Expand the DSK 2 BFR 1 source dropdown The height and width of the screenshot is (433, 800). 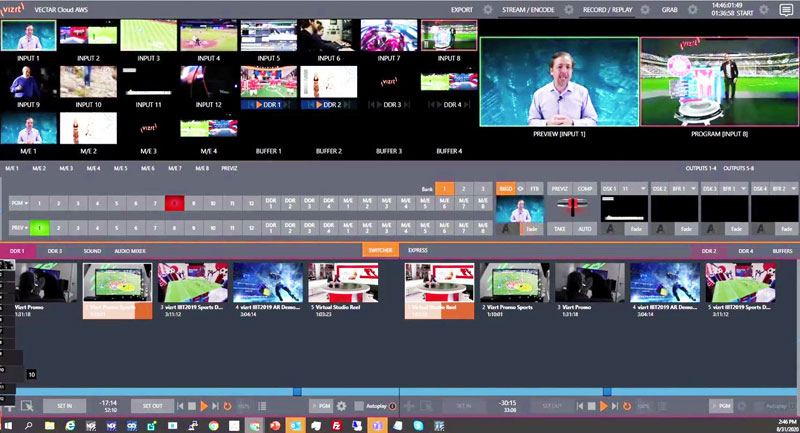(x=693, y=188)
